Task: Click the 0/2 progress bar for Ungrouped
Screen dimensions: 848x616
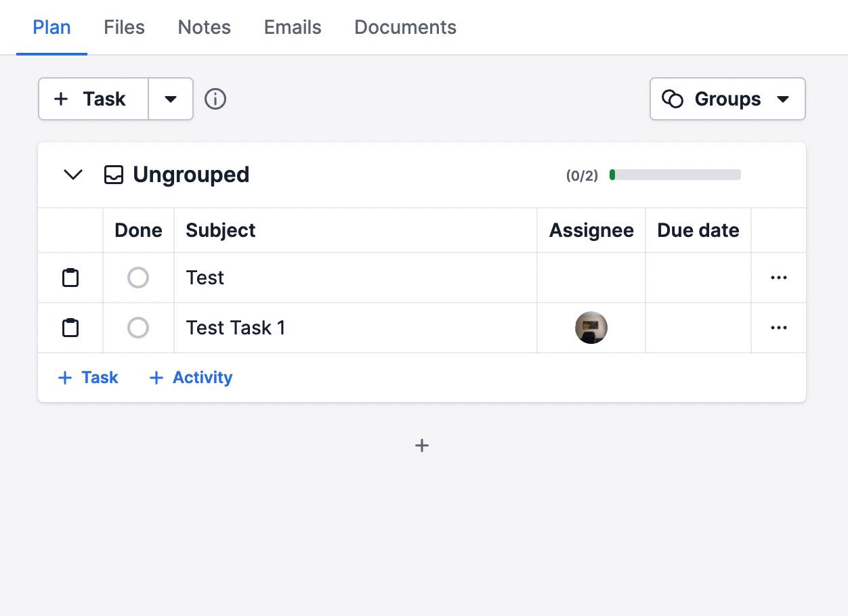Action: click(675, 174)
